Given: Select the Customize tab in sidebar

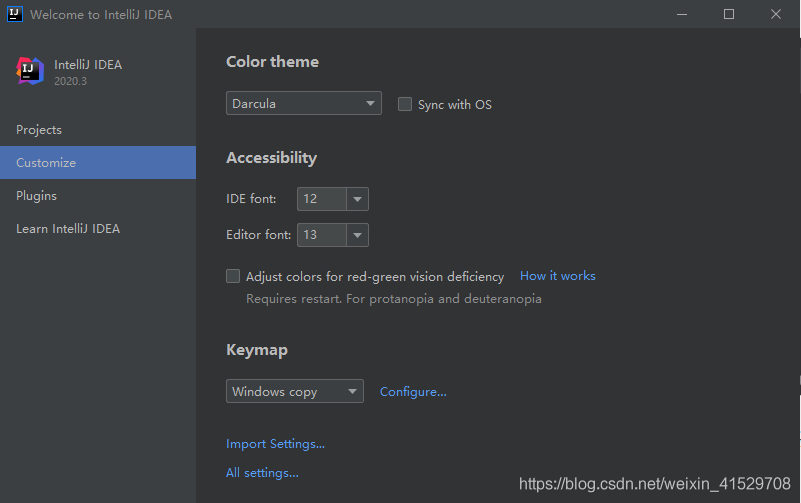Looking at the screenshot, I should point(46,163).
